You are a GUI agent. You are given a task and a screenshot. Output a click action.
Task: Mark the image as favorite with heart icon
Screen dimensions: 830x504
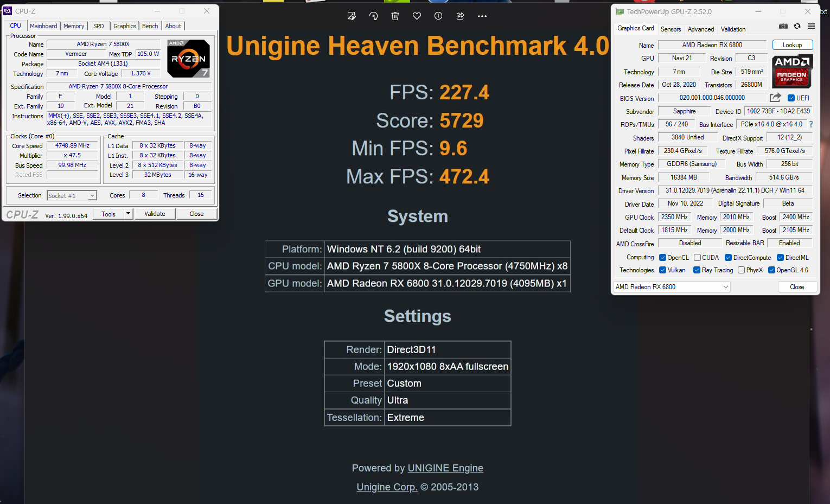pos(417,16)
